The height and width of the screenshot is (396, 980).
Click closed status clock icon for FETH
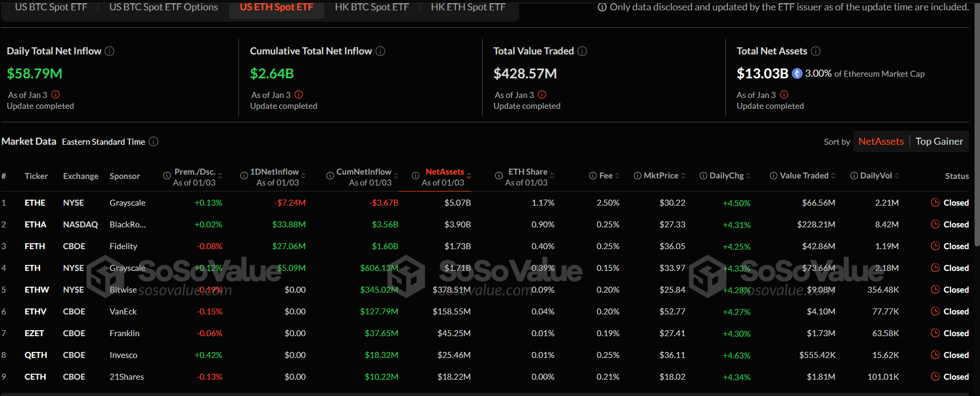click(935, 246)
